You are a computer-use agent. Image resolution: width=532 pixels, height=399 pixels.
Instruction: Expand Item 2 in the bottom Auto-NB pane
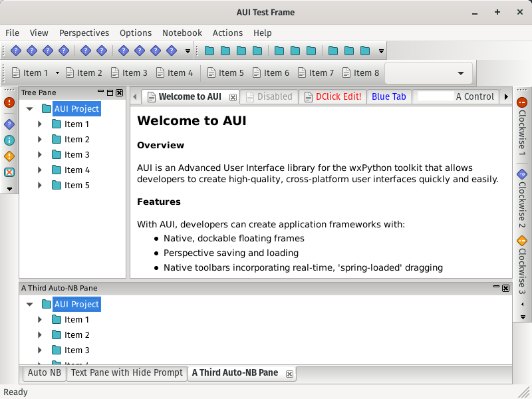(x=40, y=335)
